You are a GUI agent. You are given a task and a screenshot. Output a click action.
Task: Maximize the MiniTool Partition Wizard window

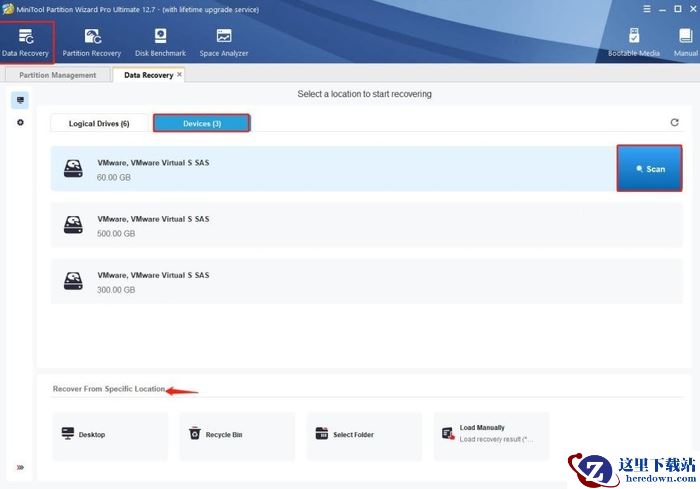(677, 9)
